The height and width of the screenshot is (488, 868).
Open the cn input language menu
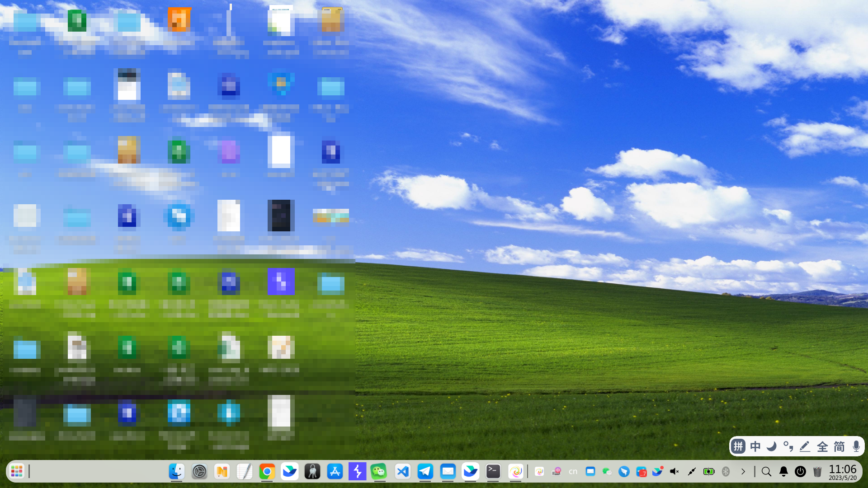click(x=573, y=471)
